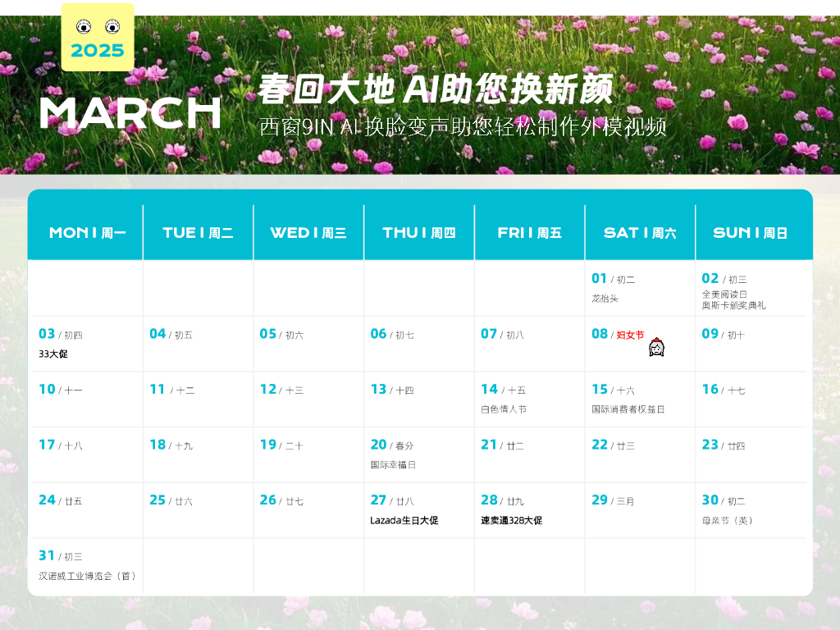This screenshot has height=630, width=840.
Task: Select the 2025 year label
Action: [98, 51]
